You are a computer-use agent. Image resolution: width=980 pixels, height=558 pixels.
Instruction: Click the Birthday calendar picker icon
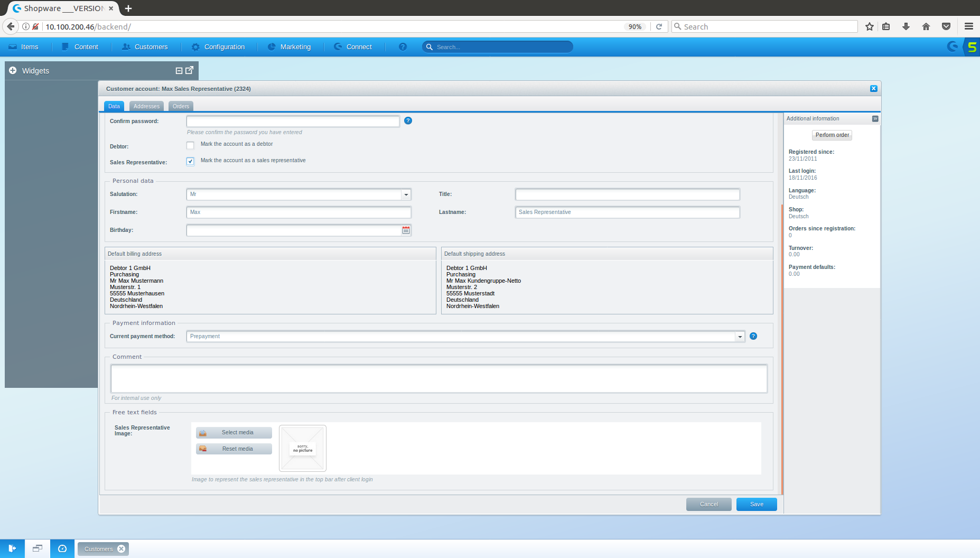[406, 230]
